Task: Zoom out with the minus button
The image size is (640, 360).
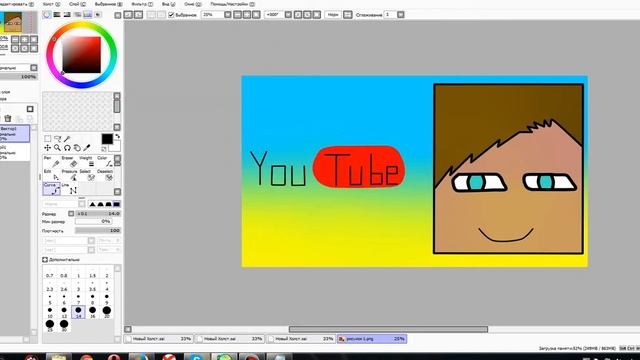Action: tap(238, 15)
